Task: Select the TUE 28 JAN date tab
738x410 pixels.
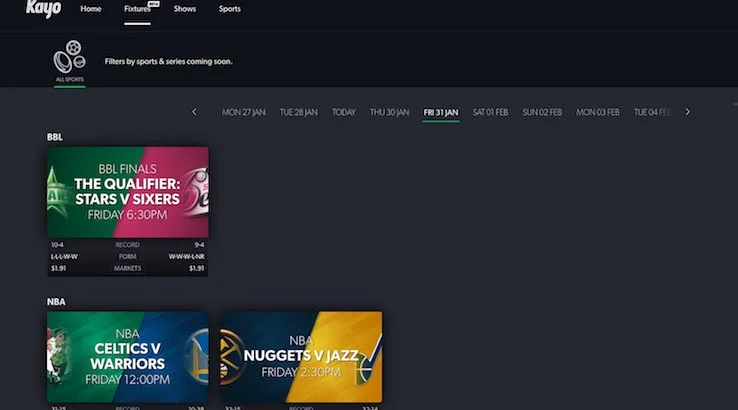Action: [298, 112]
